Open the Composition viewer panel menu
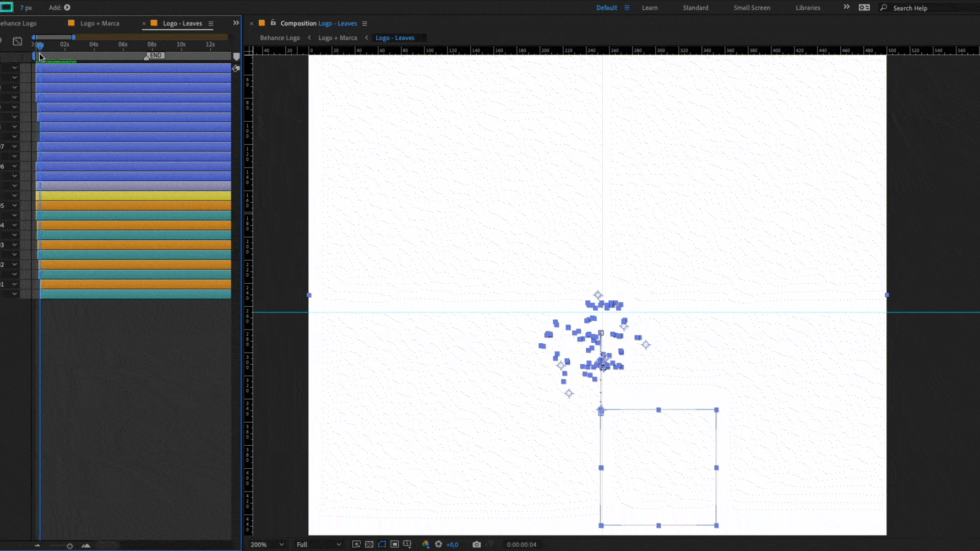 tap(364, 24)
